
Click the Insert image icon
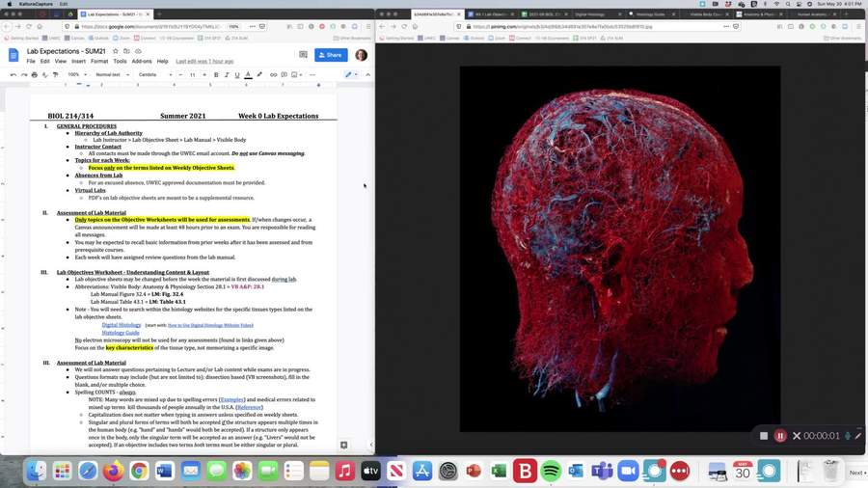point(295,74)
